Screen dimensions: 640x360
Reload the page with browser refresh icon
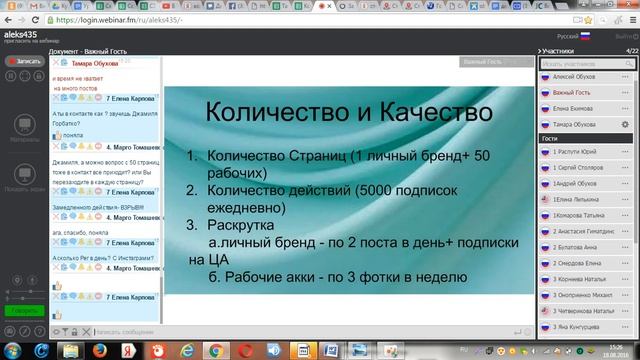tap(36, 20)
